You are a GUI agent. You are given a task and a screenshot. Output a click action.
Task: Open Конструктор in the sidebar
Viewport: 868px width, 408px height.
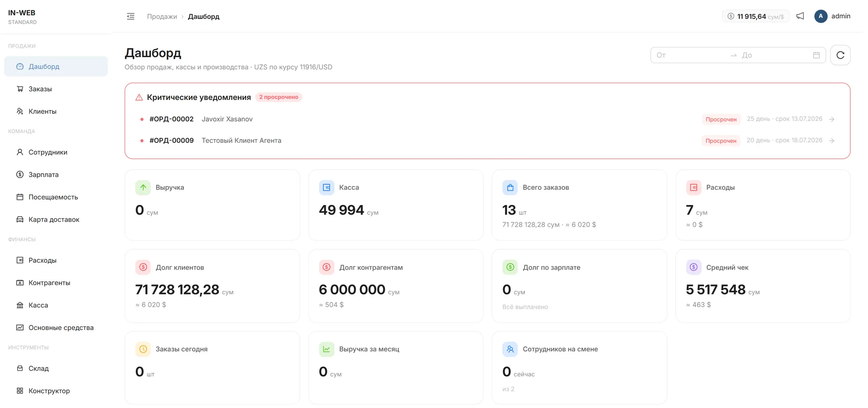tap(56, 391)
